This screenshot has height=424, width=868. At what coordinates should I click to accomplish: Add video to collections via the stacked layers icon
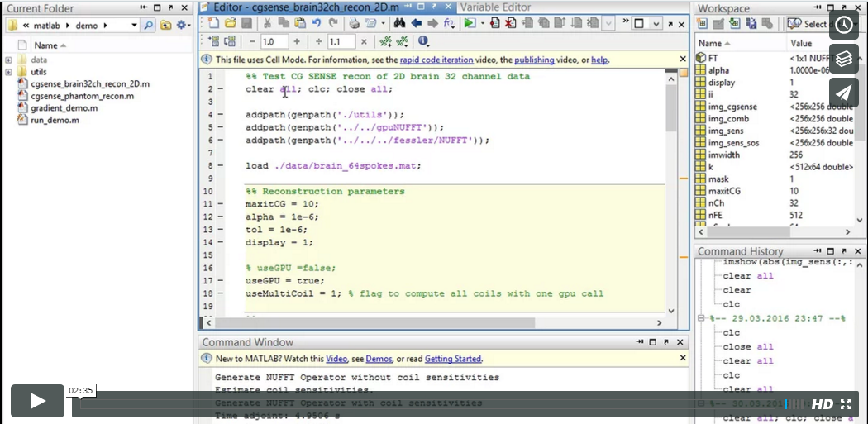(x=844, y=59)
